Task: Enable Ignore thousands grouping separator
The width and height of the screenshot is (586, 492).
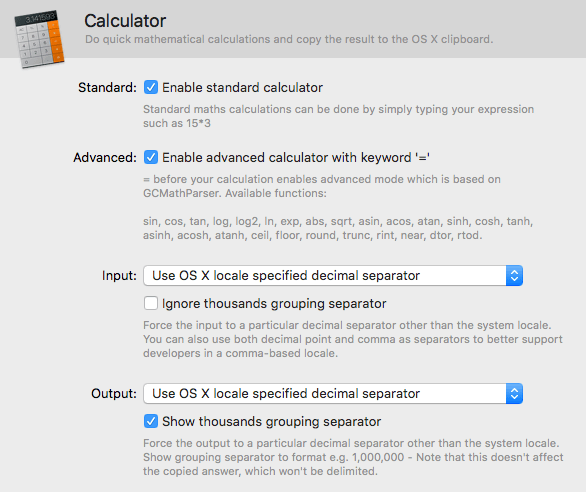Action: (x=151, y=303)
